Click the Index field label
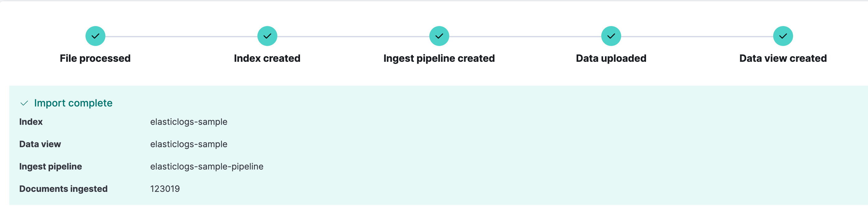868x208 pixels. 31,122
